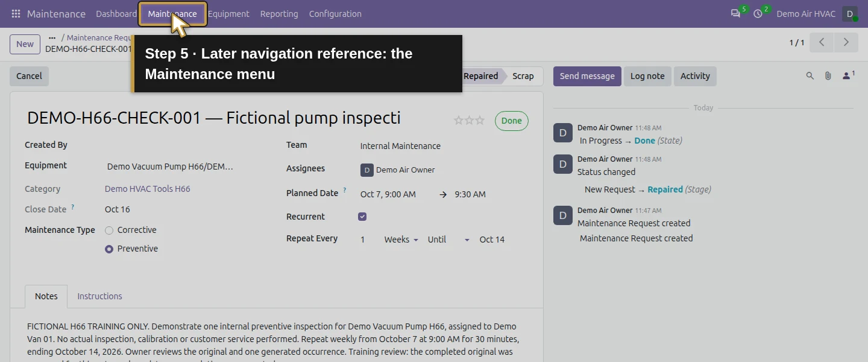Click Demo Air Owner assignee avatar

coord(367,170)
